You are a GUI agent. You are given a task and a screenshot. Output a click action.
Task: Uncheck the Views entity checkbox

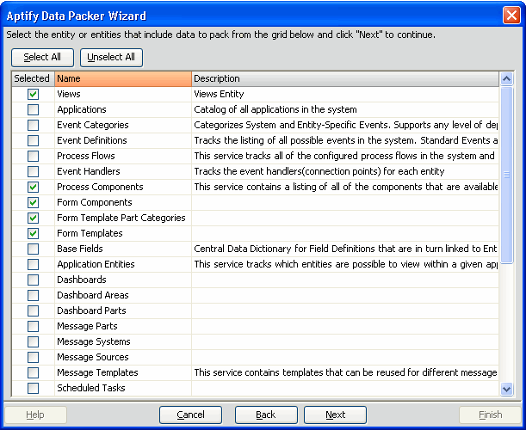click(x=33, y=94)
